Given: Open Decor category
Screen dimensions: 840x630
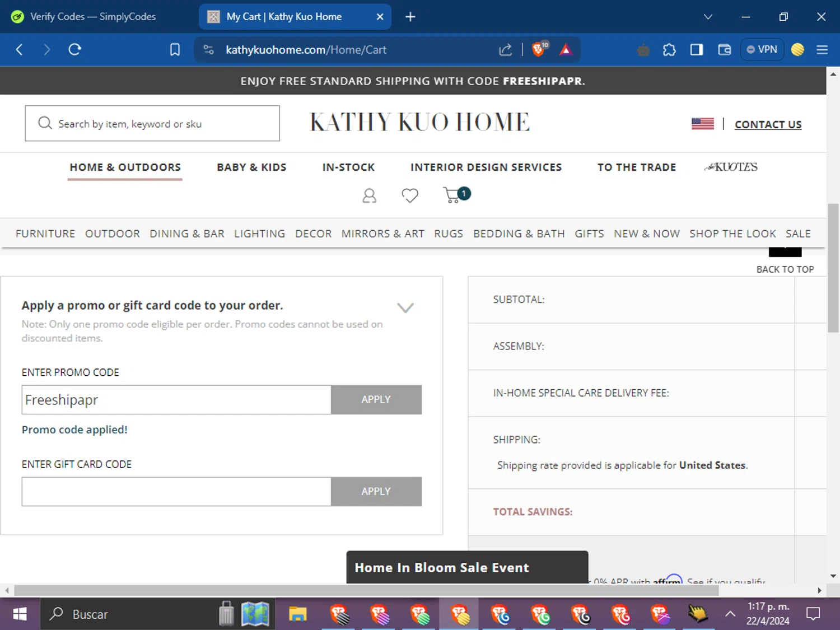Looking at the screenshot, I should click(313, 234).
